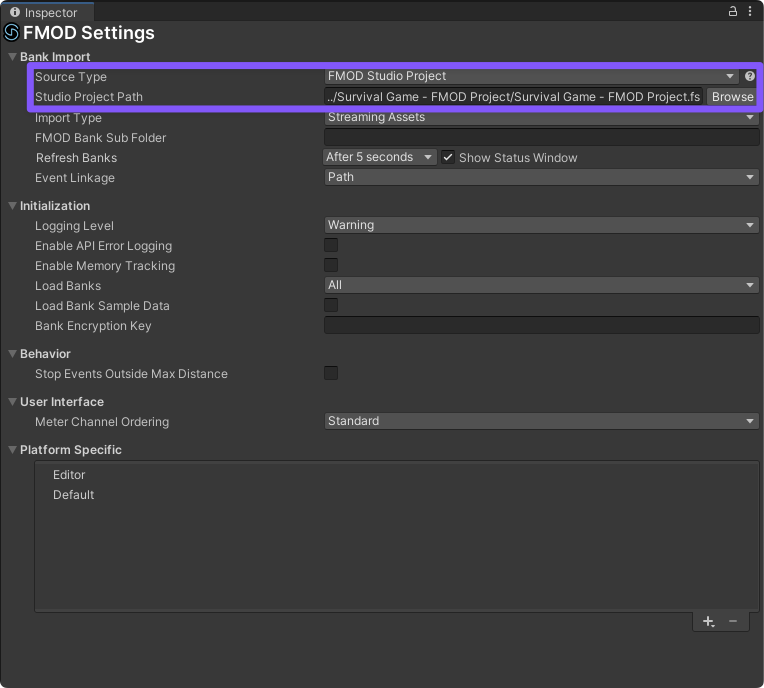
Task: Open the Source Type dropdown
Action: point(531,76)
